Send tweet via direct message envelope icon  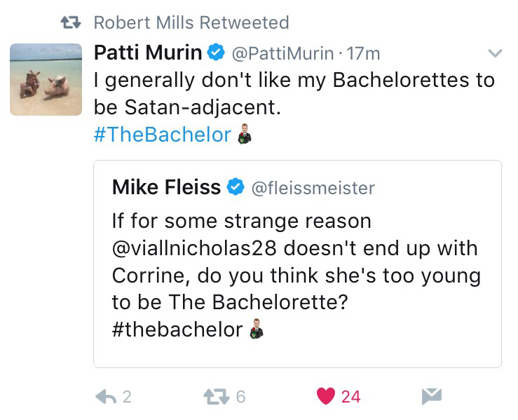431,397
